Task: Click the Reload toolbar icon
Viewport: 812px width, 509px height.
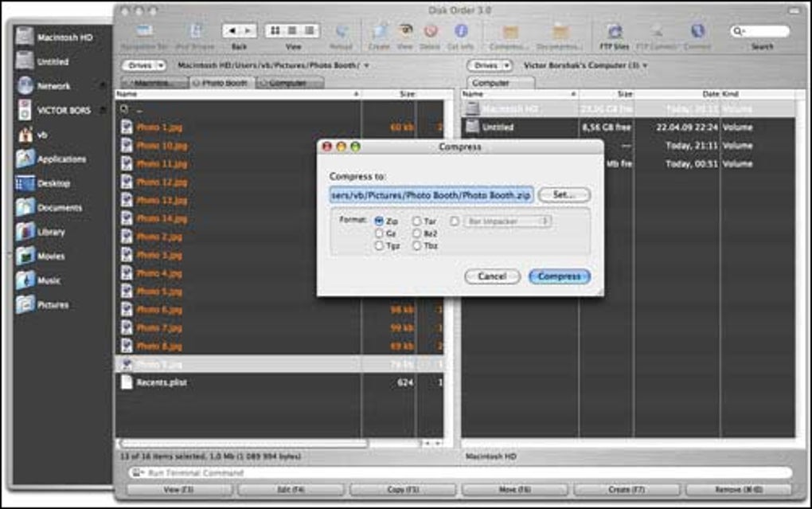Action: coord(341,31)
